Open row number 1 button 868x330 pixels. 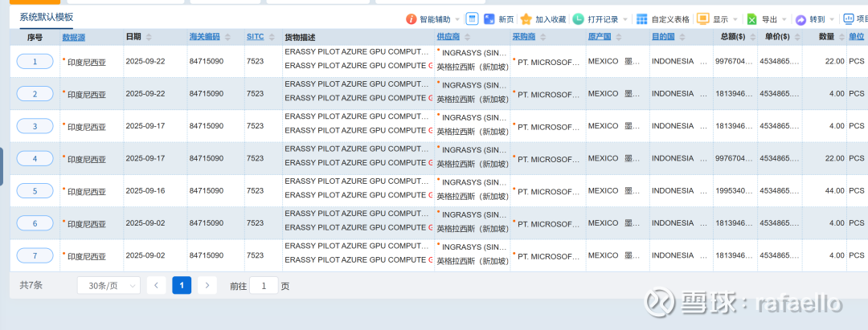[35, 61]
